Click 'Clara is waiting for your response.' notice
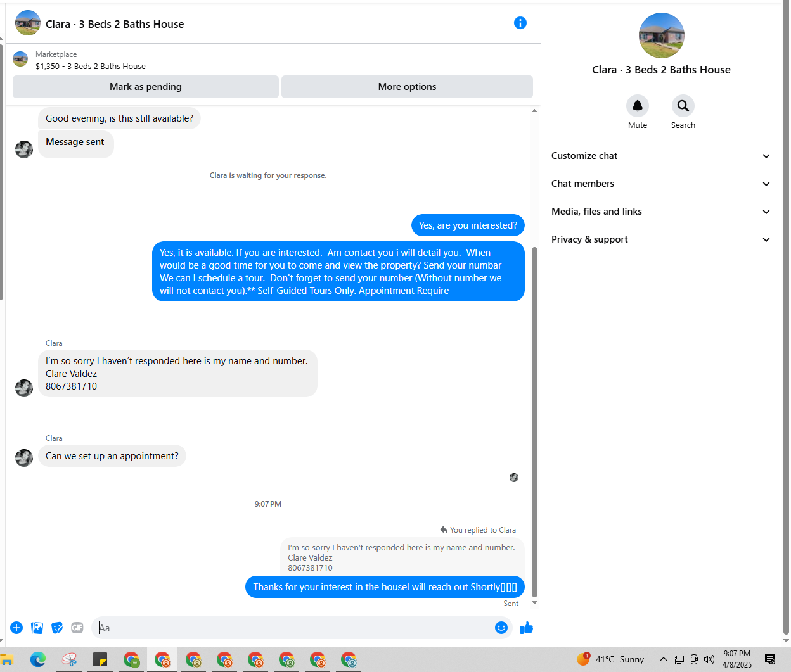Screen dimensions: 791x672 point(268,175)
